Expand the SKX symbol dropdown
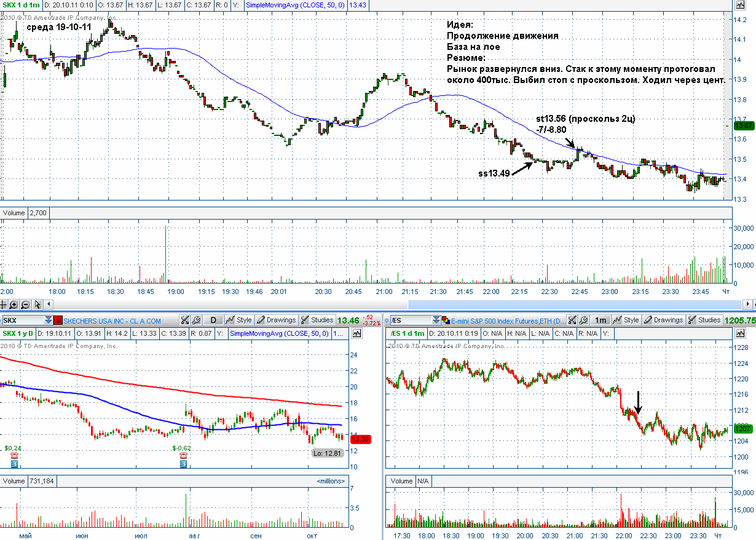The image size is (756, 540). click(x=49, y=320)
